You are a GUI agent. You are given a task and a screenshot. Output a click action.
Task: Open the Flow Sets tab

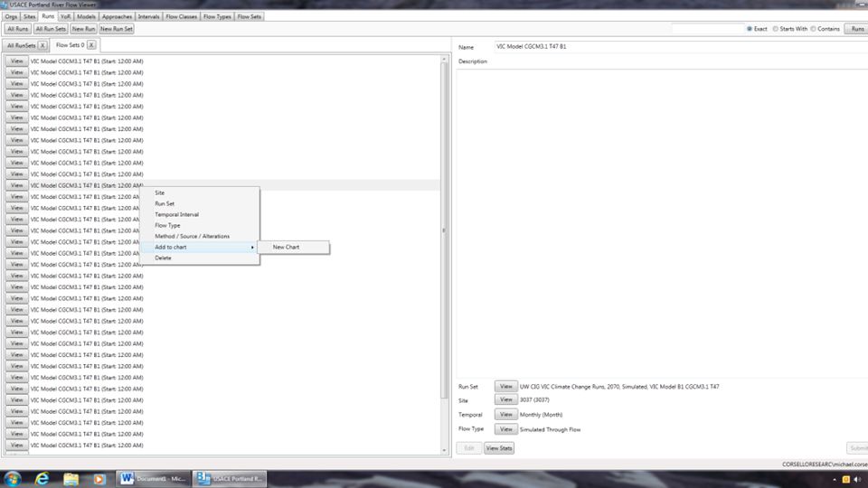pos(250,16)
